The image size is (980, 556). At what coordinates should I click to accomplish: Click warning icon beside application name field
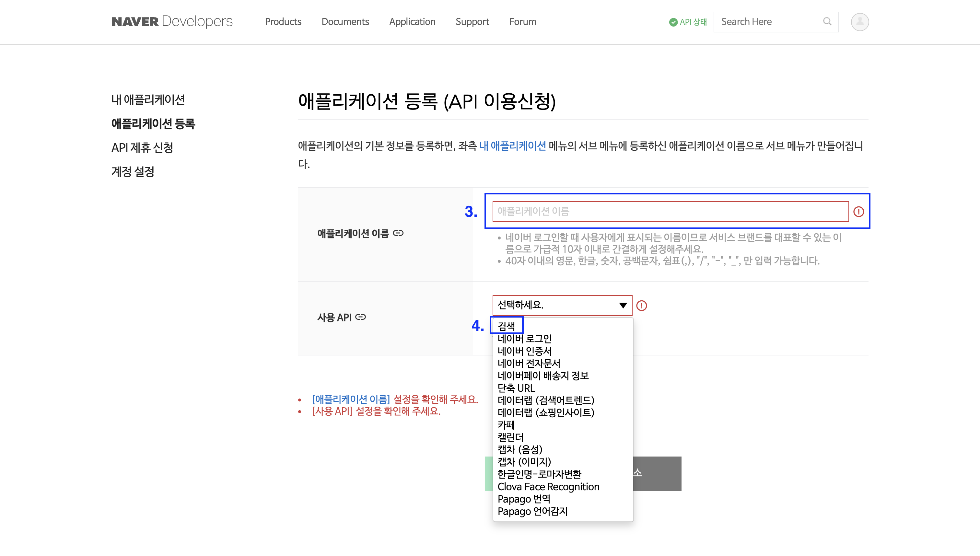858,212
